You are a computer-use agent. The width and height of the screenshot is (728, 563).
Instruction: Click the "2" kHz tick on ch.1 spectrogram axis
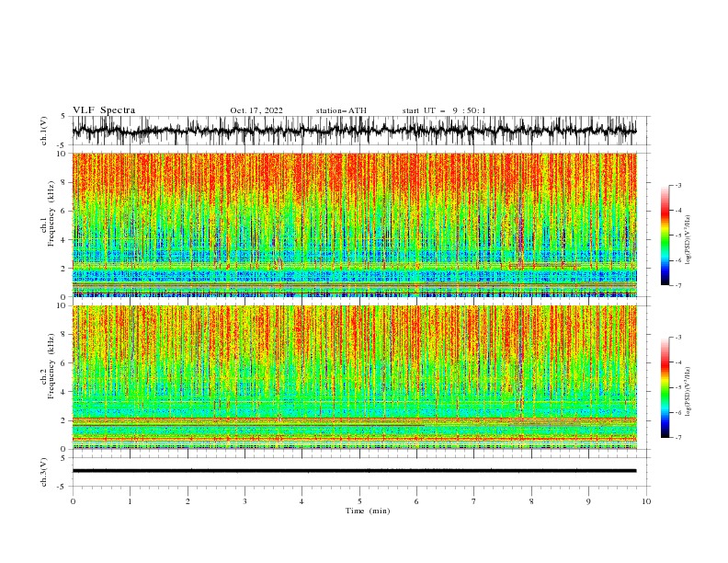pos(65,269)
